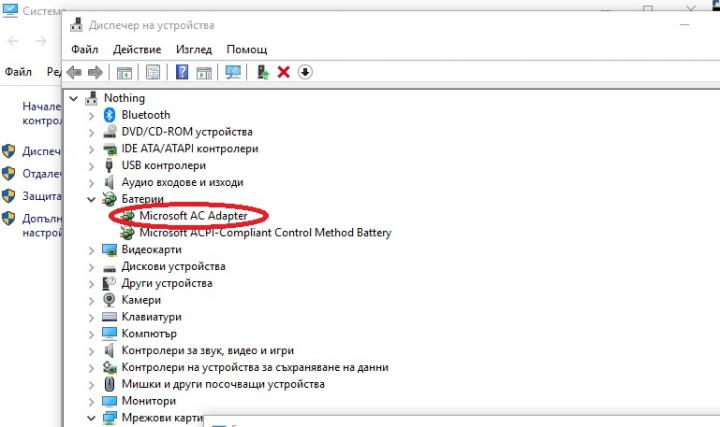The width and height of the screenshot is (720, 427).
Task: Select Microsoft ACPI-Compliant Control Method Battery
Action: pos(265,232)
